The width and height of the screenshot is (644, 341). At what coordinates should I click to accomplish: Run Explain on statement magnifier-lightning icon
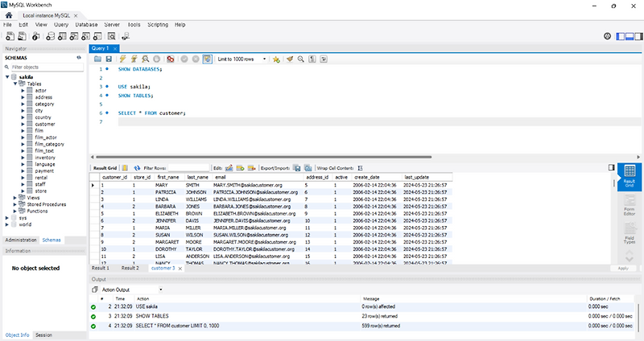(146, 59)
